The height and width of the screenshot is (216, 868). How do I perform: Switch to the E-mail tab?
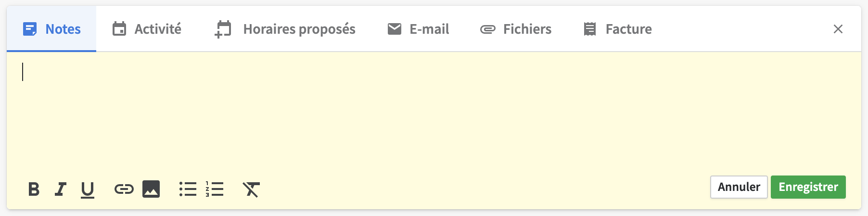418,29
